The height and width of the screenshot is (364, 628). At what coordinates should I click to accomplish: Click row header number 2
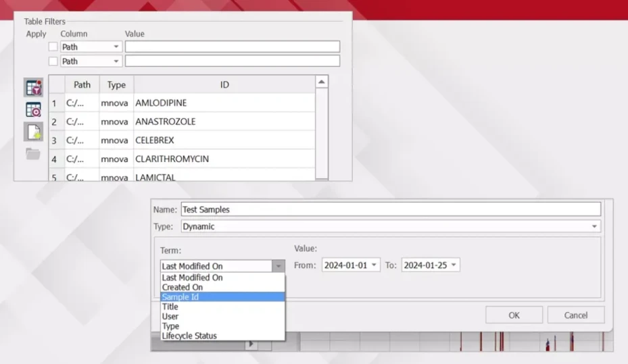coord(57,122)
